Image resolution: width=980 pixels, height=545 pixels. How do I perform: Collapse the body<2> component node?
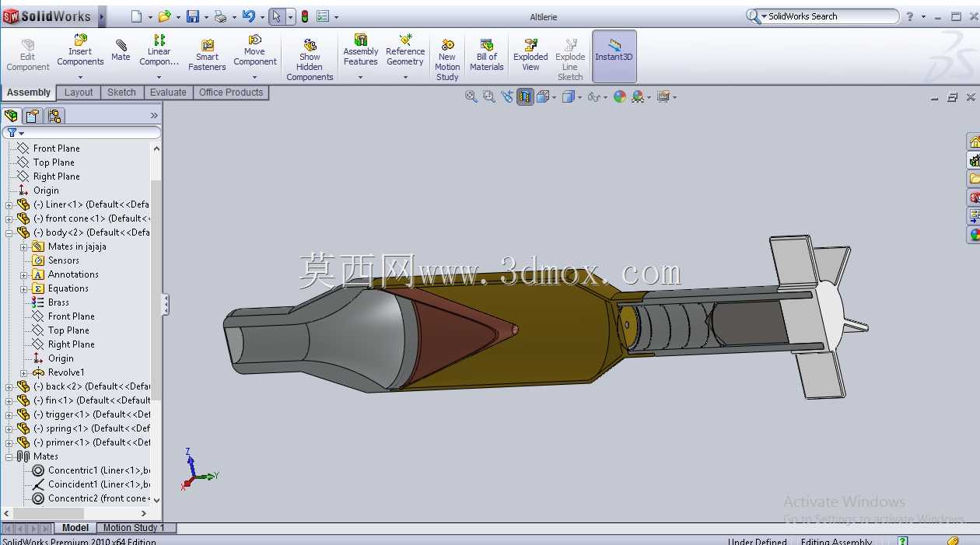tap(9, 232)
